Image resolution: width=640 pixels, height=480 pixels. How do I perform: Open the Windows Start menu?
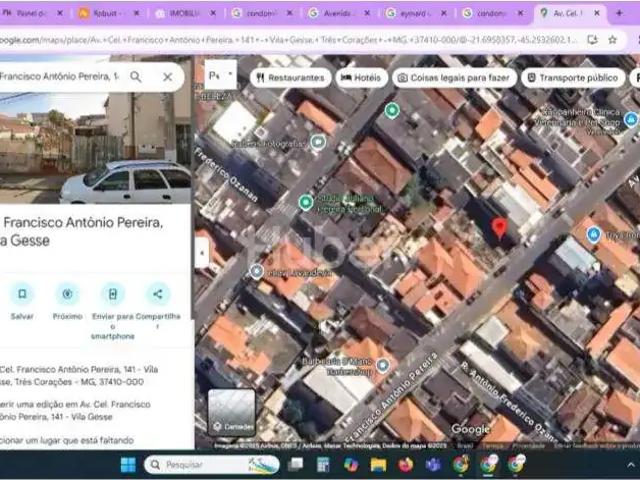point(128,465)
